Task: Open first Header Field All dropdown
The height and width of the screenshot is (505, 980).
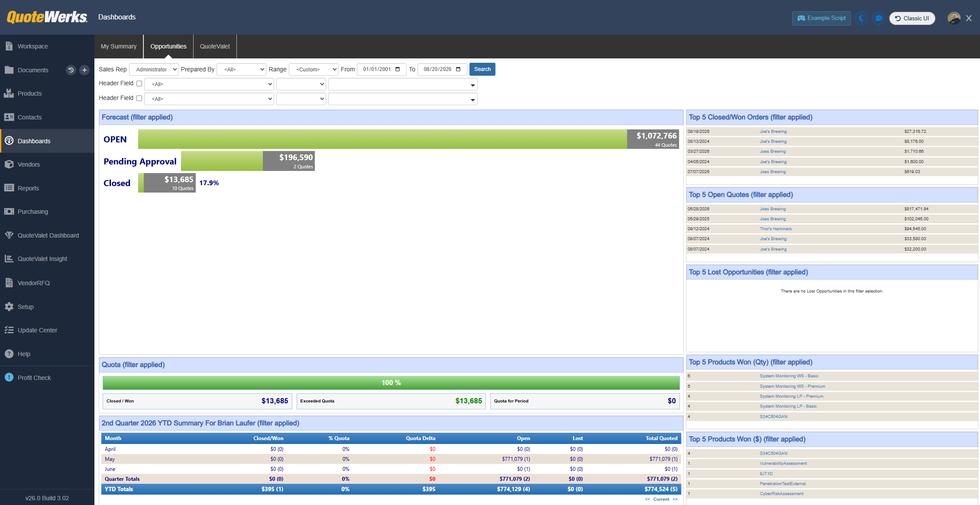Action: (x=209, y=84)
